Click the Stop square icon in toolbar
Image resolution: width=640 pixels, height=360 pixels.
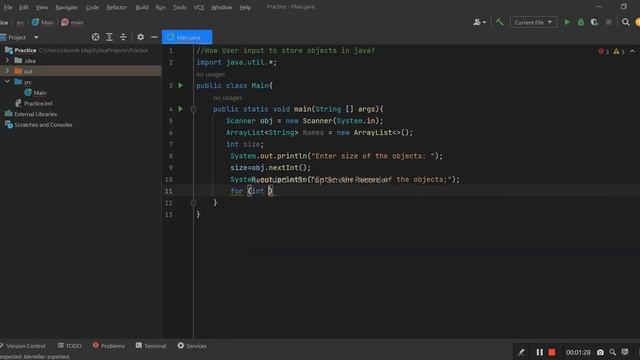point(609,22)
